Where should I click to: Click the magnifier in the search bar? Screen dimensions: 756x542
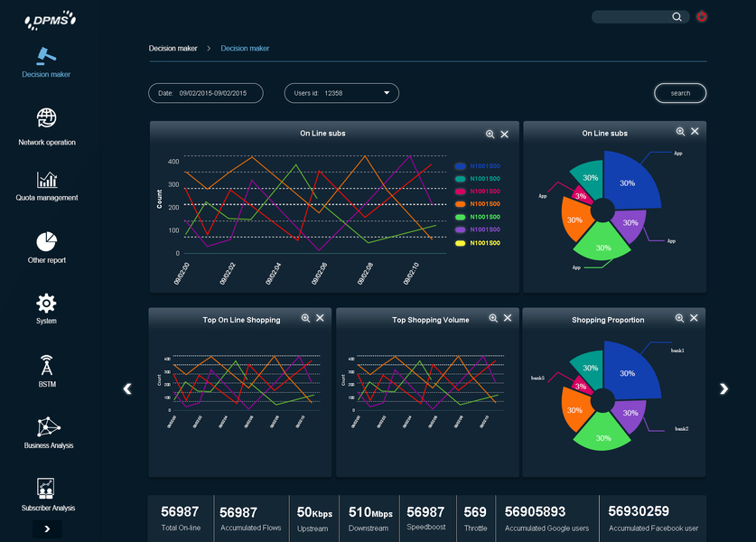coord(677,17)
